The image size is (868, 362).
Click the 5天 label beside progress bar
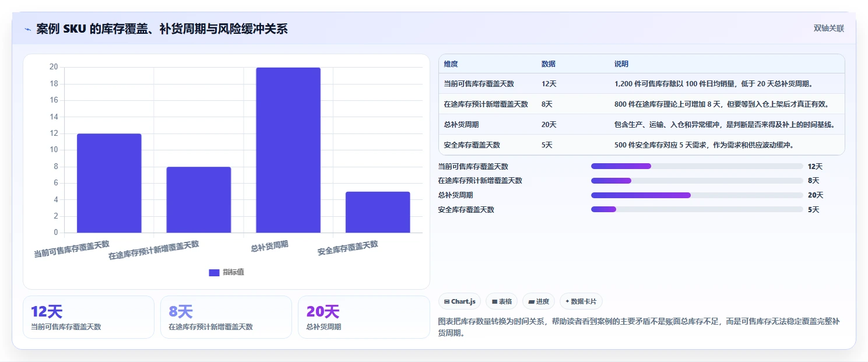(813, 209)
